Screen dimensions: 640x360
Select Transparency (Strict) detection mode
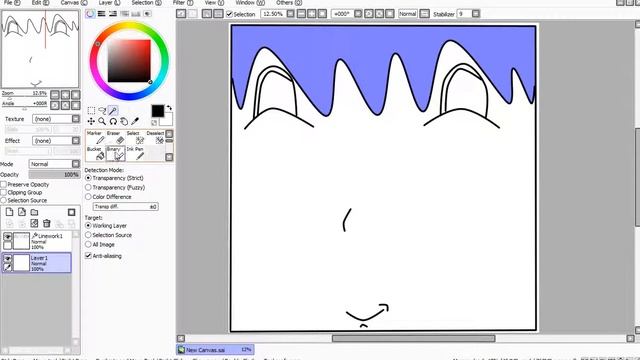click(x=88, y=178)
